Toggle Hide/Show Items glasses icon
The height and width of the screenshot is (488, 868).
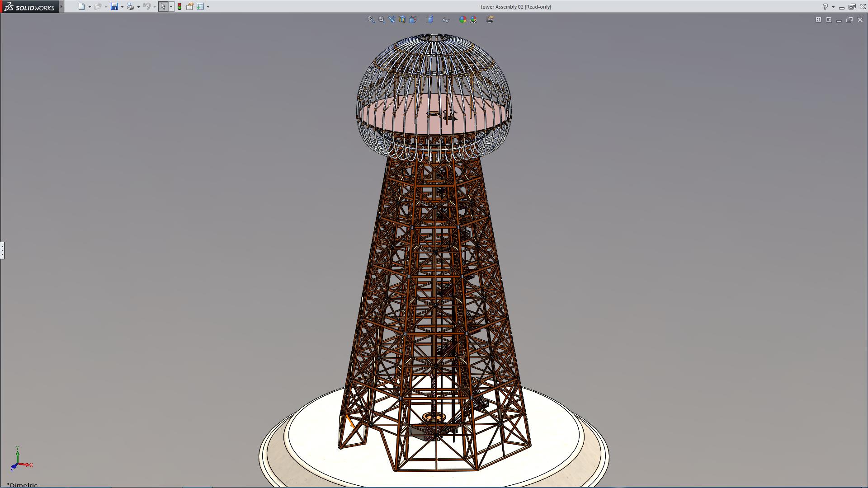click(446, 19)
